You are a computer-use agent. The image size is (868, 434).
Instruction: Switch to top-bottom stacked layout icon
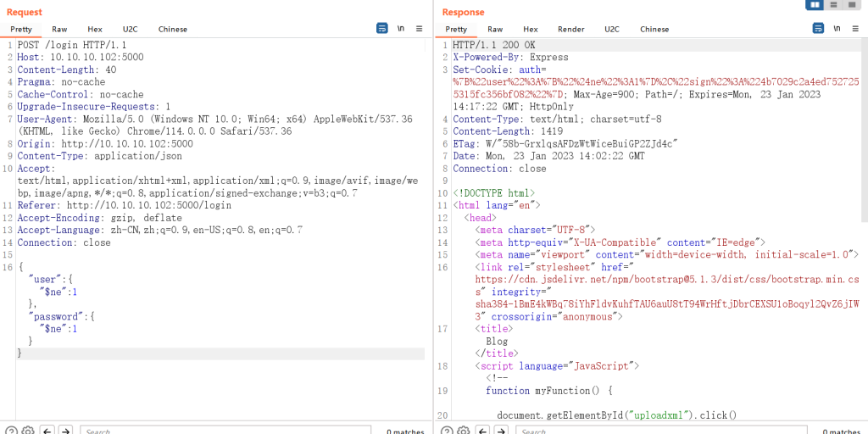coord(834,5)
